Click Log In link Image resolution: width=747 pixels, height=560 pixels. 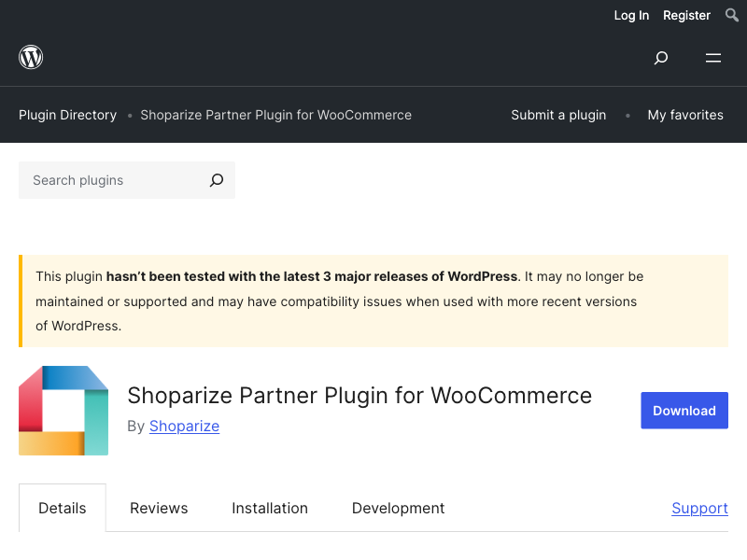click(x=631, y=15)
